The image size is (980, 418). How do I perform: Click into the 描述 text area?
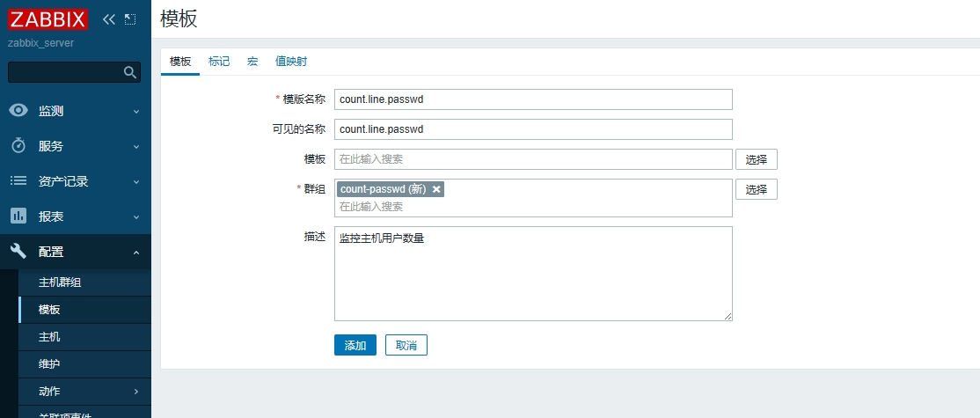533,273
